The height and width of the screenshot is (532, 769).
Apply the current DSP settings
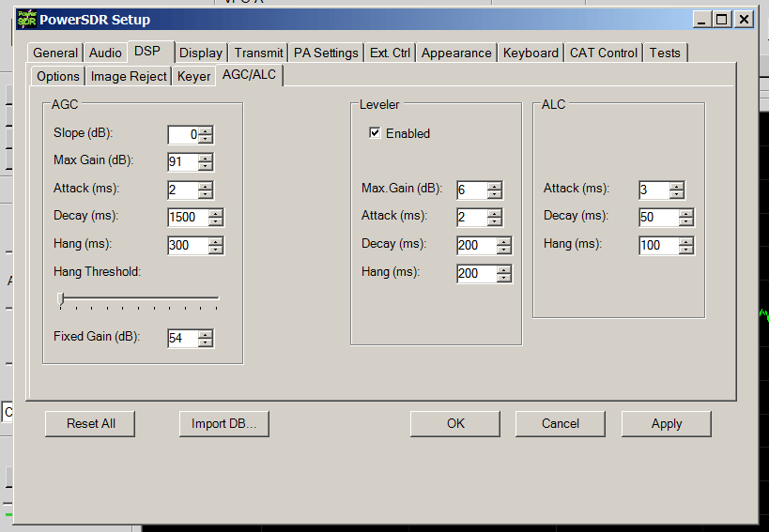[667, 423]
